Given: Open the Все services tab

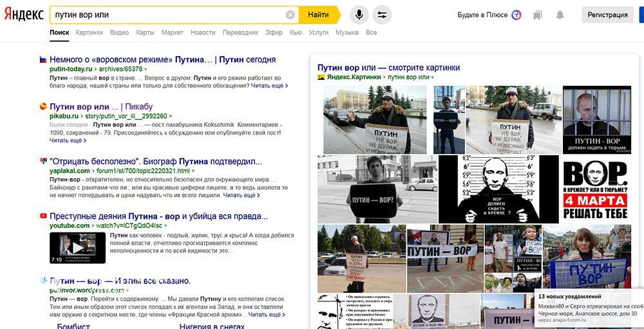Looking at the screenshot, I should pyautogui.click(x=372, y=32).
